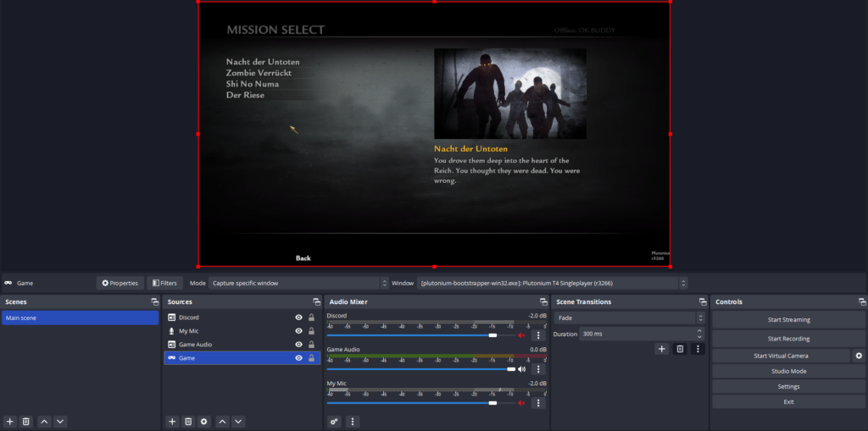Delete the scene transition with trash

[x=680, y=349]
